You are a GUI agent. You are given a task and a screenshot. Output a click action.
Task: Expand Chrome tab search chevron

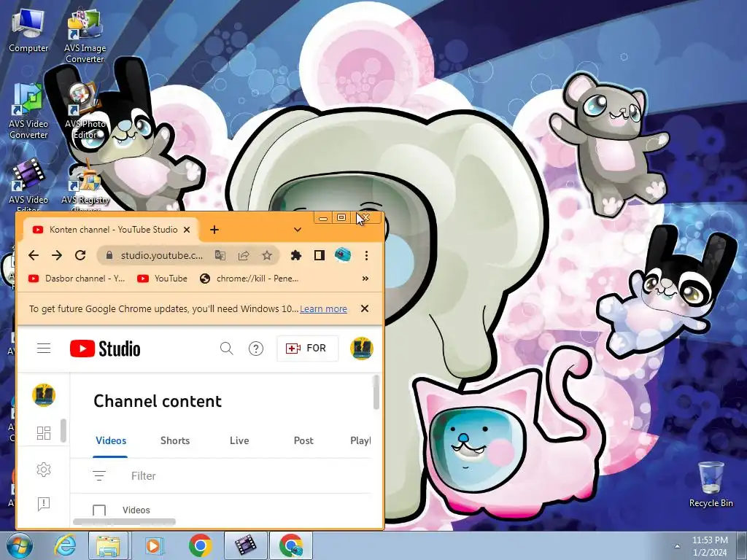tap(298, 230)
